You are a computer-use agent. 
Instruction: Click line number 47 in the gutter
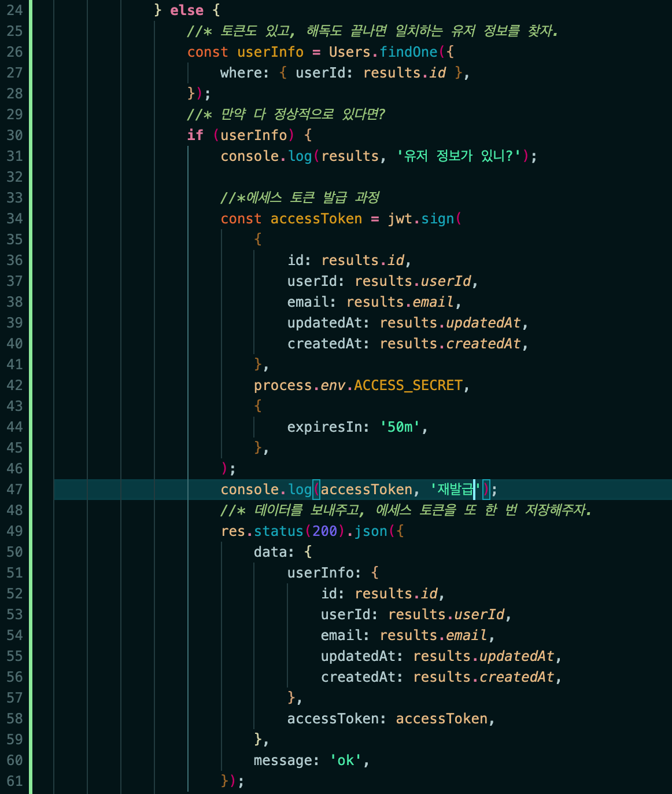pyautogui.click(x=14, y=490)
